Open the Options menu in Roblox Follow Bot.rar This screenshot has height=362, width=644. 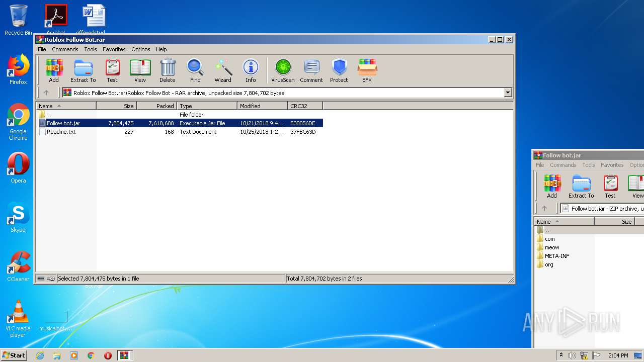coord(141,49)
